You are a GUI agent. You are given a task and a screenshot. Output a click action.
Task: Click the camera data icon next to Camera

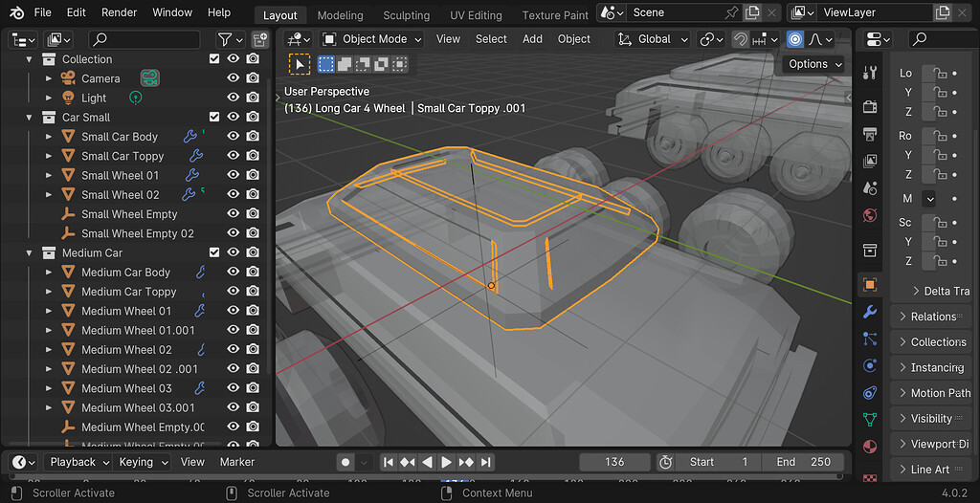pyautogui.click(x=149, y=78)
